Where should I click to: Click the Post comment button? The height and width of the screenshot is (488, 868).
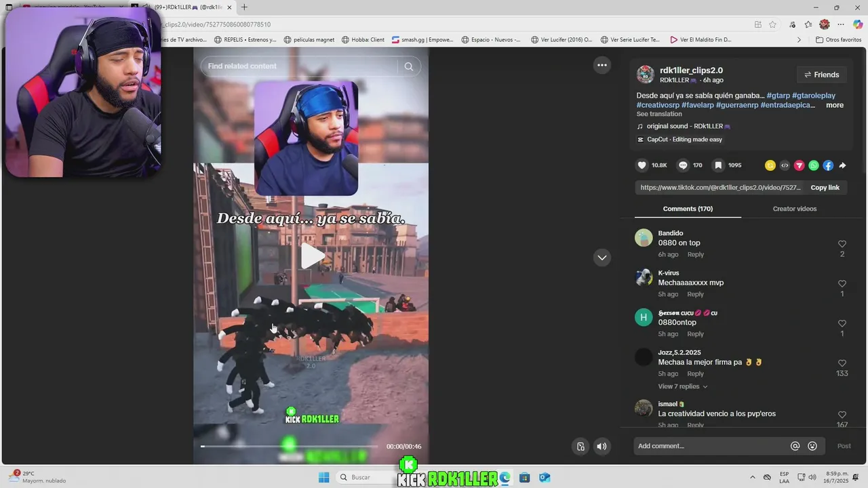[844, 446]
